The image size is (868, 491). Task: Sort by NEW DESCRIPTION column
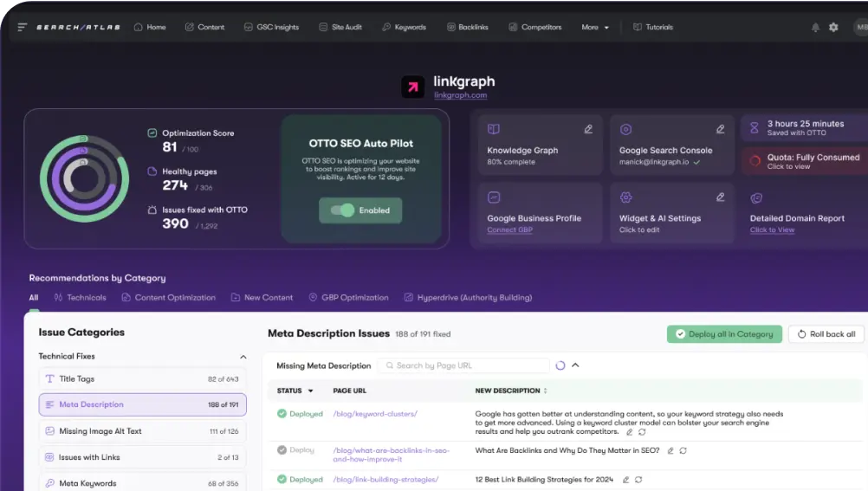pyautogui.click(x=545, y=391)
